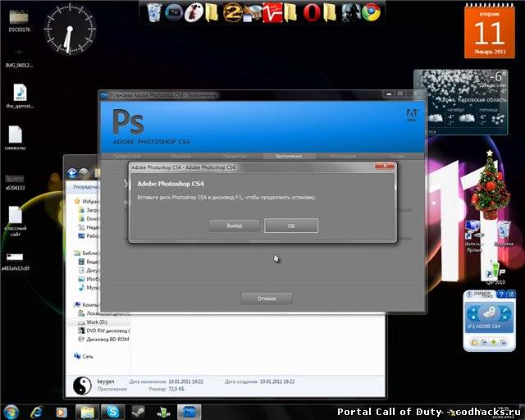Select Недавние места in Explorer sidebar
Viewport: 525px width, 420px height.
88,227
